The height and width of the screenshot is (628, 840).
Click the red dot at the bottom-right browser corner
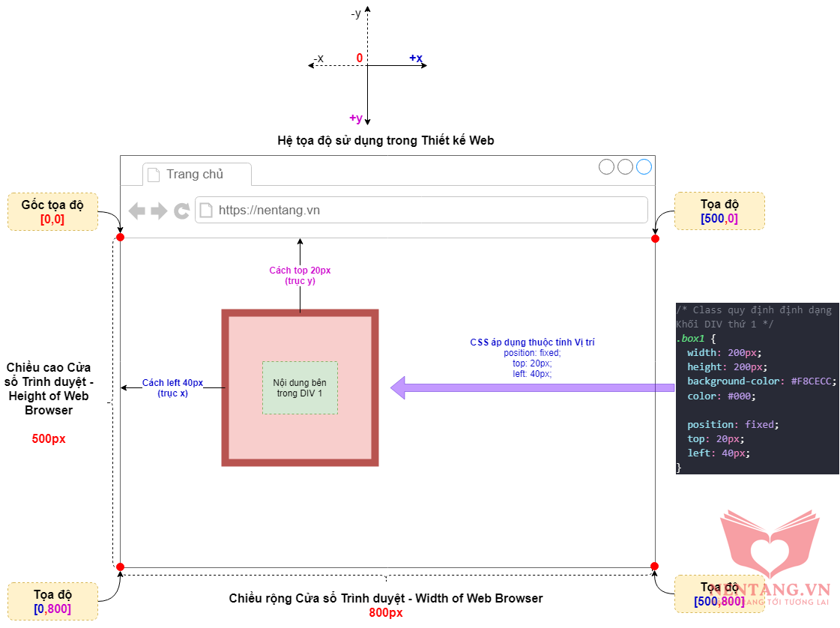[654, 566]
